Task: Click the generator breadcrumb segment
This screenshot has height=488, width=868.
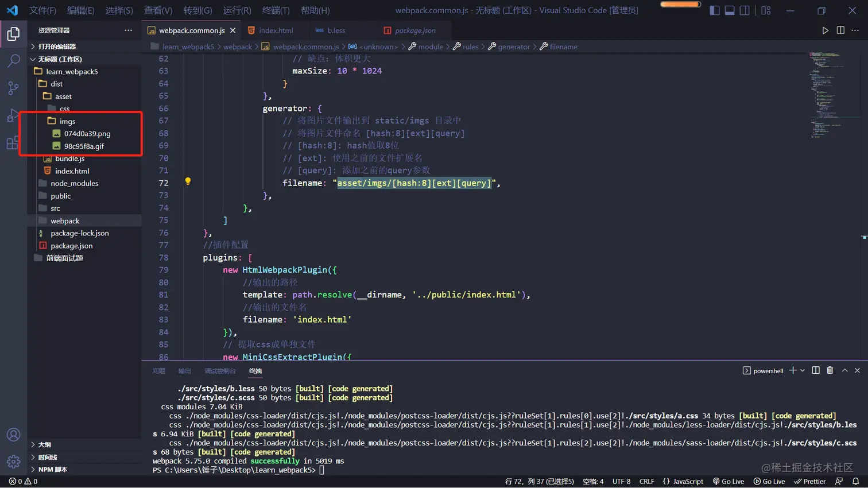Action: pyautogui.click(x=509, y=47)
